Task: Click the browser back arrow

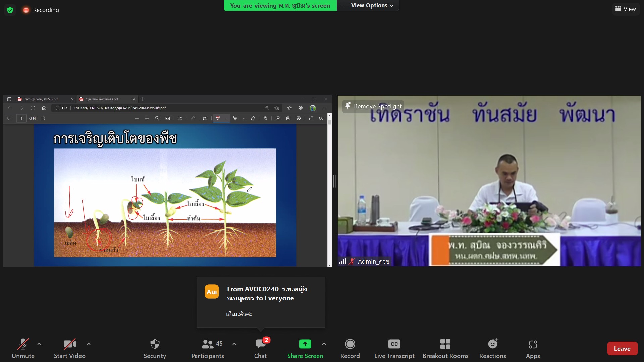Action: point(10,108)
